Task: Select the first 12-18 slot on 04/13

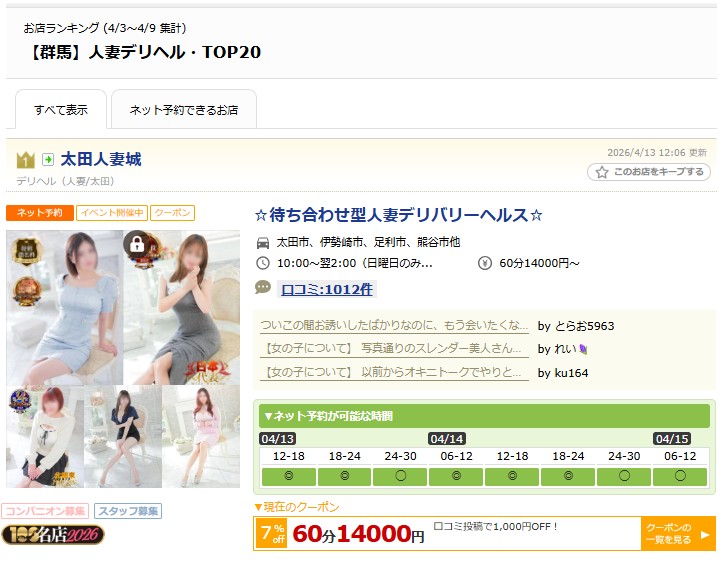Action: (288, 476)
